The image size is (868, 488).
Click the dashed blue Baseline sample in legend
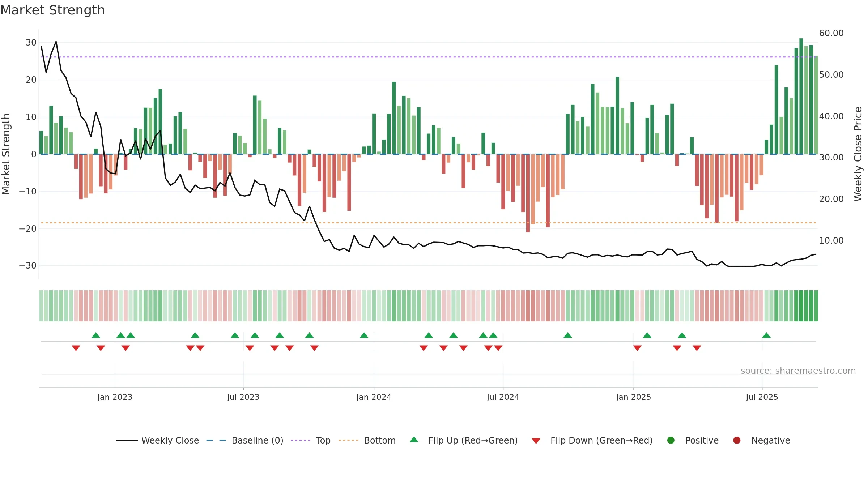click(x=216, y=440)
